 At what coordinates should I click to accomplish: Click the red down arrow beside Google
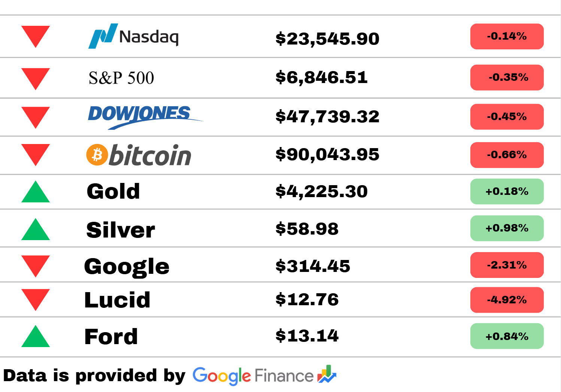36,266
